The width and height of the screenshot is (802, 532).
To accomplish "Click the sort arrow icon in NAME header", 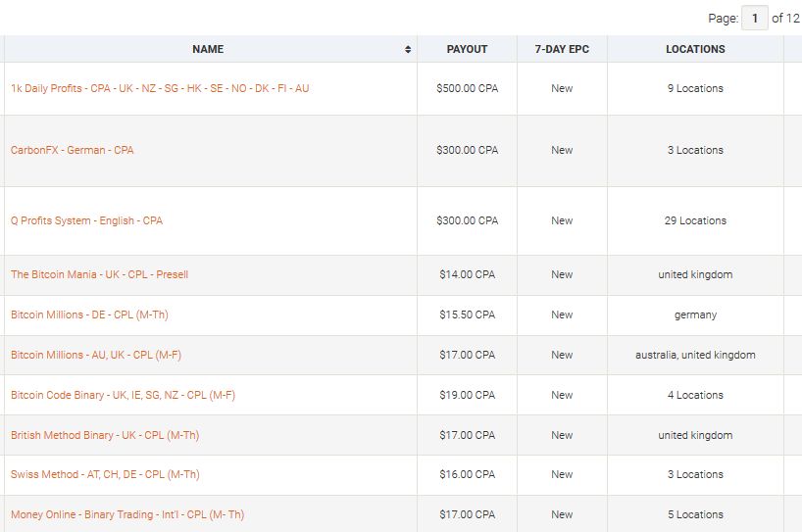I will [x=408, y=49].
